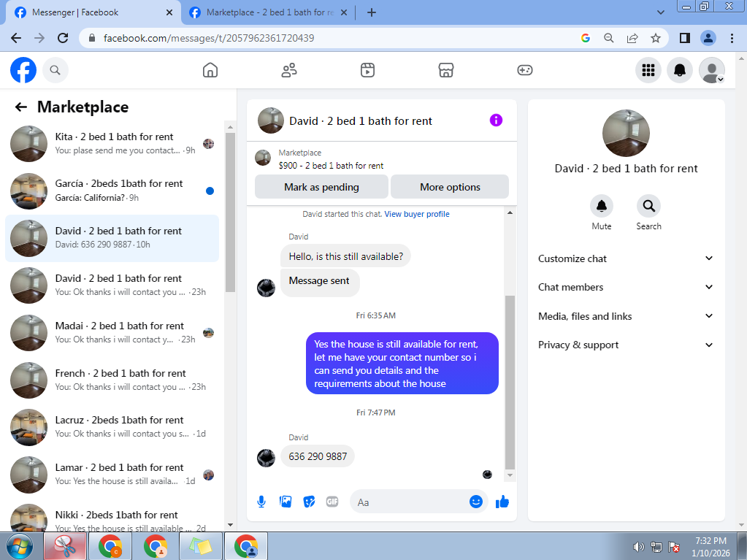This screenshot has width=747, height=560.
Task: Click the purple conversation info icon
Action: coord(496,120)
